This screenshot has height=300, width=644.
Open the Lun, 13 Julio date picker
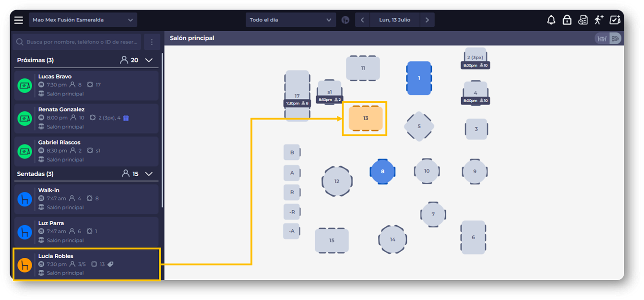(x=394, y=20)
